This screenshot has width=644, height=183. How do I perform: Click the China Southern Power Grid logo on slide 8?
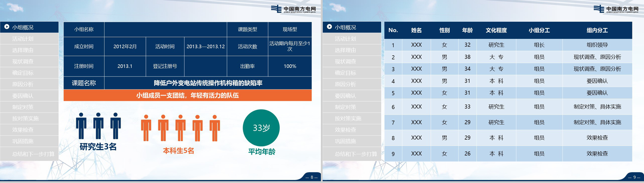294,9
